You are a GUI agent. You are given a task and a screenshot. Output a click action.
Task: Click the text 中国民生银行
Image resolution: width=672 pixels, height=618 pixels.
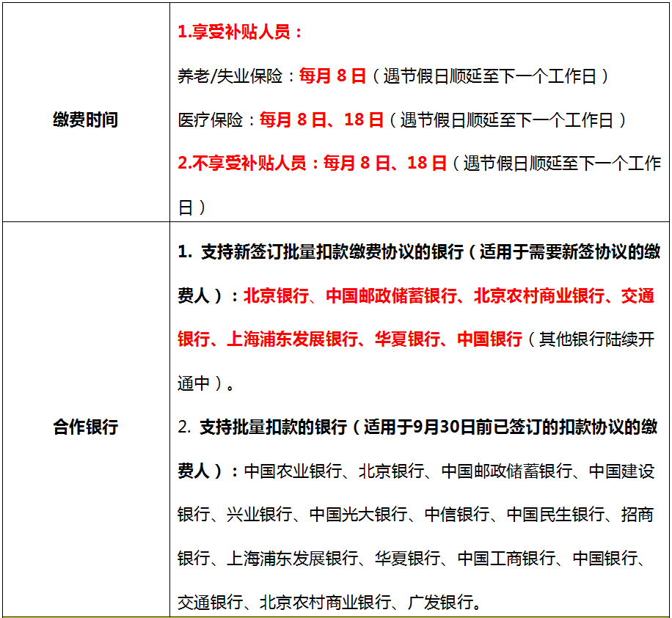click(555, 515)
